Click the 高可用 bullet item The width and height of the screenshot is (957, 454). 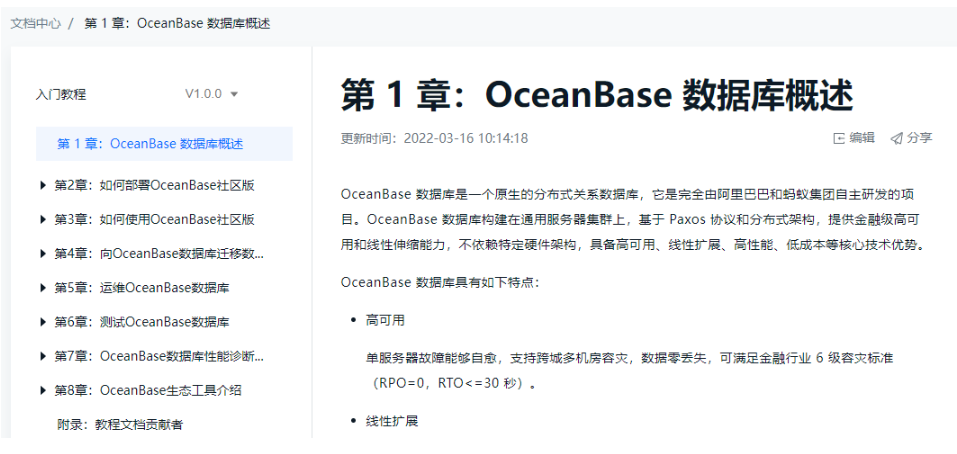pos(385,320)
